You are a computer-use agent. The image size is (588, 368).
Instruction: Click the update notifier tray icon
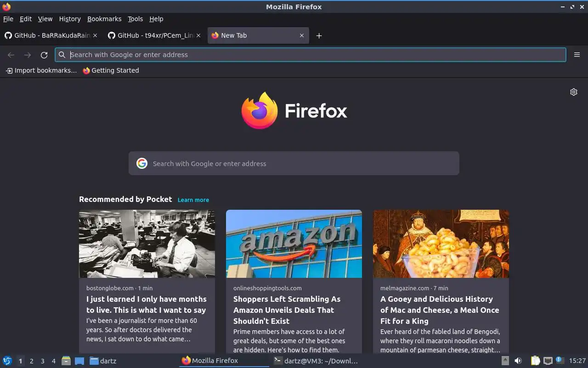tap(559, 360)
